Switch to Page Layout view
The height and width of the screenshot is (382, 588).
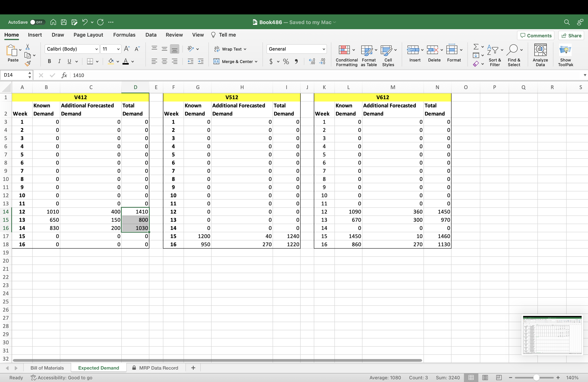tap(485, 378)
